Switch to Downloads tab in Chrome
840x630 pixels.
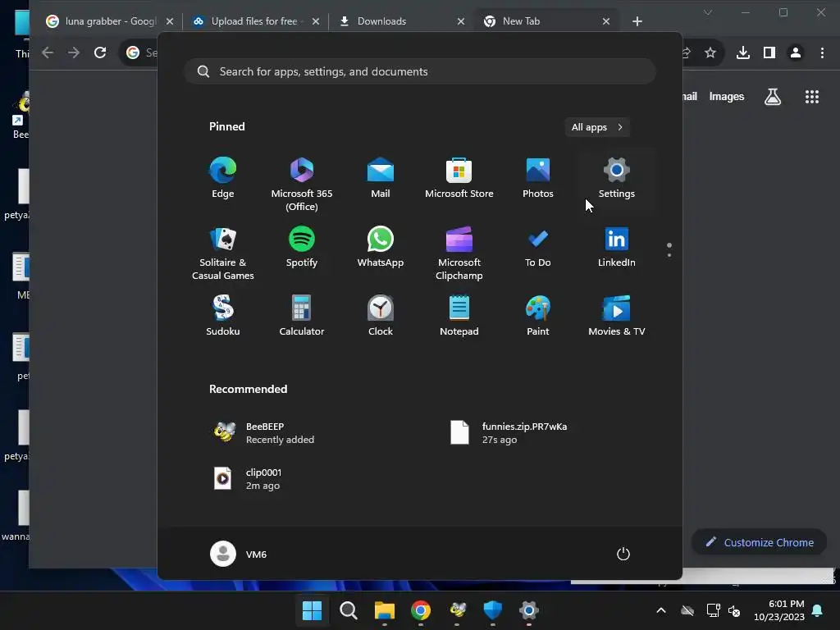pyautogui.click(x=381, y=21)
